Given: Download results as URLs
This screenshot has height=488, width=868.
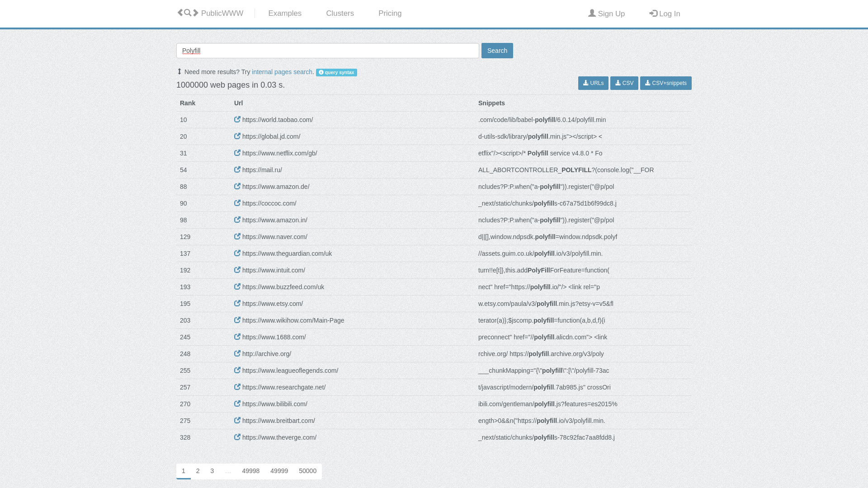Looking at the screenshot, I should point(593,83).
